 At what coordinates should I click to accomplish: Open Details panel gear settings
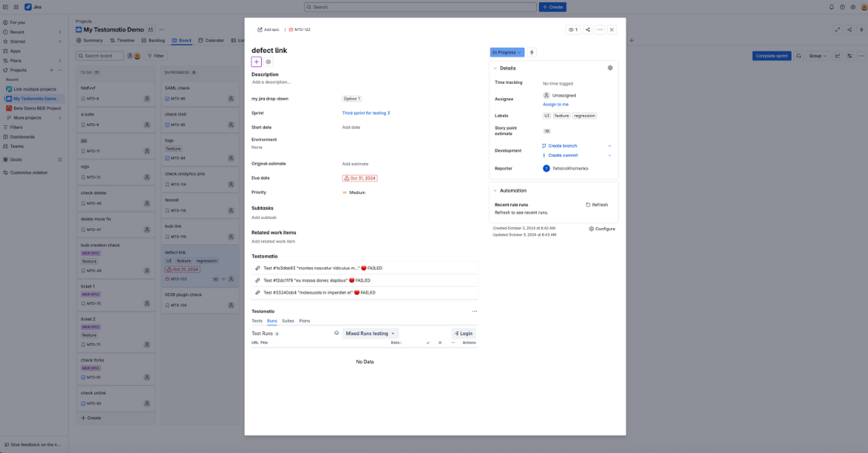click(x=610, y=68)
